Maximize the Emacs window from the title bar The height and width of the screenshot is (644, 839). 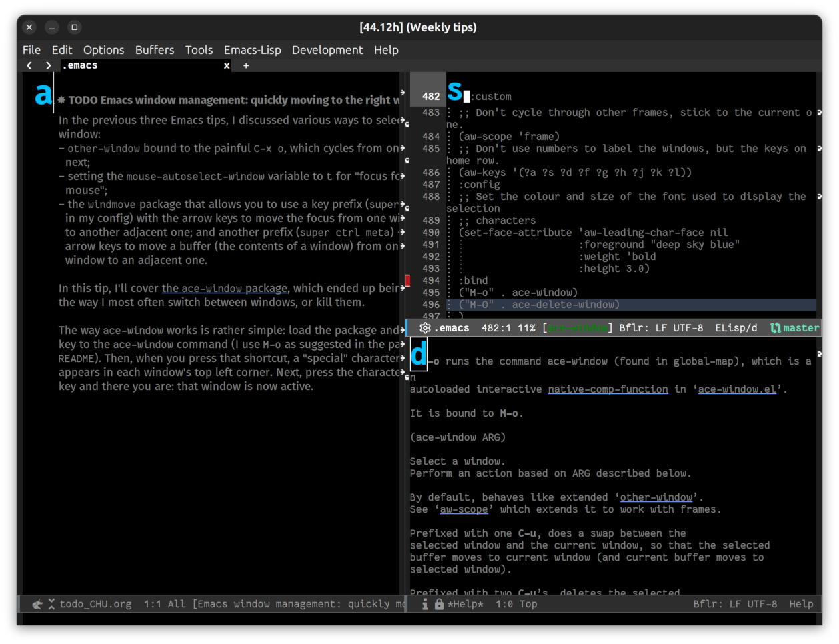point(75,27)
